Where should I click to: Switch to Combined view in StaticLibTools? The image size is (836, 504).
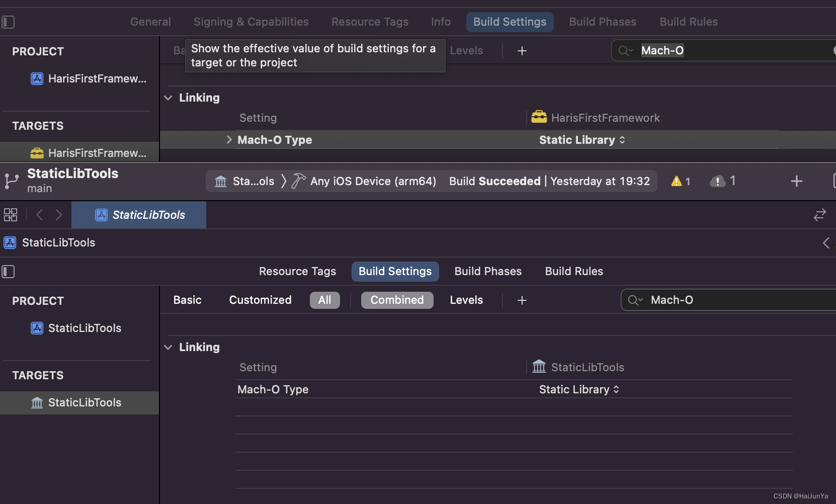coord(397,300)
